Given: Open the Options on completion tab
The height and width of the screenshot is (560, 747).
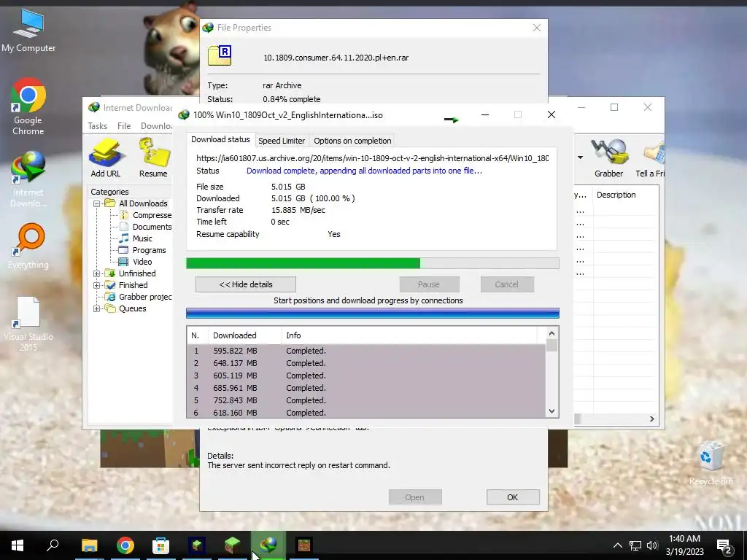Looking at the screenshot, I should pos(352,141).
